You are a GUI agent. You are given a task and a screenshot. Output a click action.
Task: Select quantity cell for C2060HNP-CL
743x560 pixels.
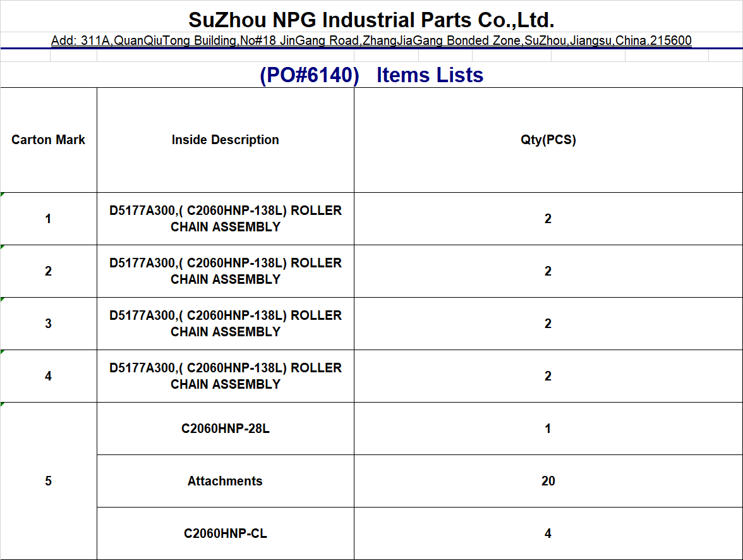(548, 533)
